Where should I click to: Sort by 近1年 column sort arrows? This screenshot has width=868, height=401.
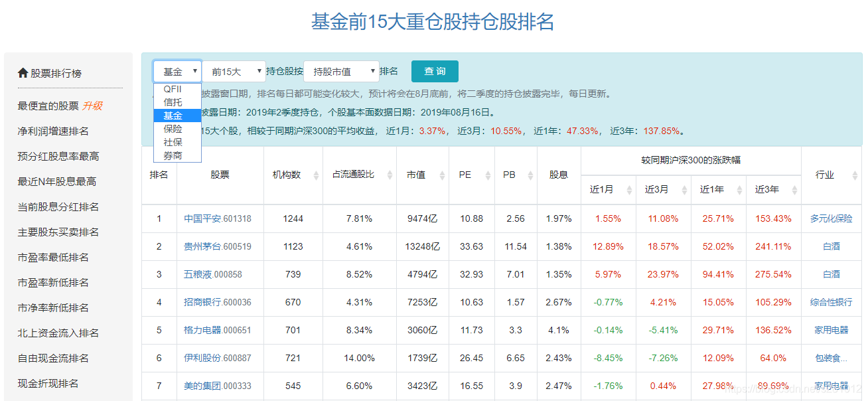[739, 190]
